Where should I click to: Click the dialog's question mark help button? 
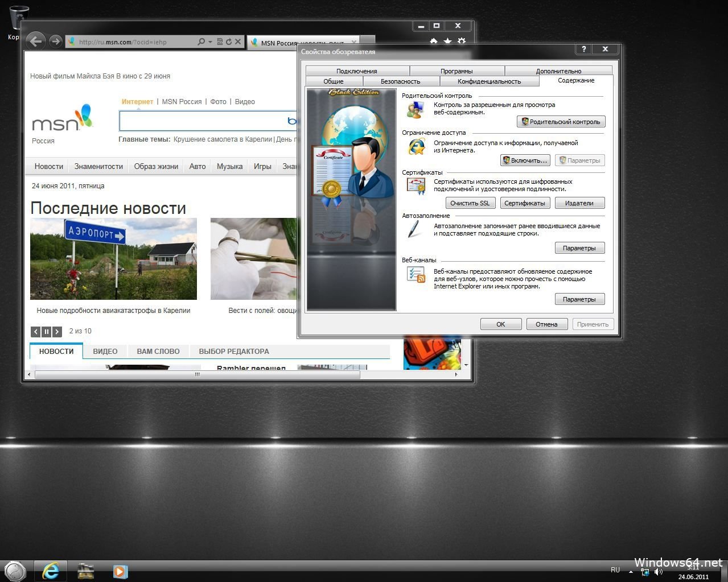point(583,49)
